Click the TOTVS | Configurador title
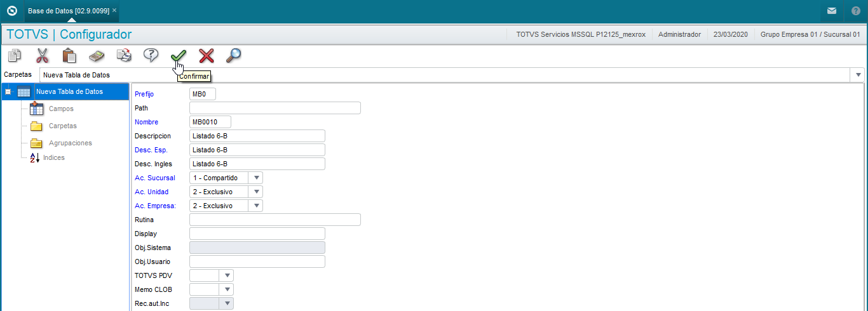This screenshot has height=311, width=868. tap(69, 34)
